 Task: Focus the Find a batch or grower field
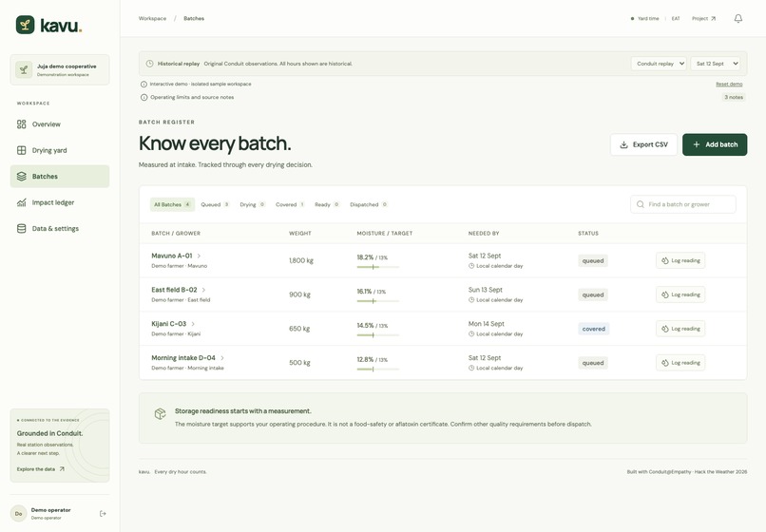[683, 204]
